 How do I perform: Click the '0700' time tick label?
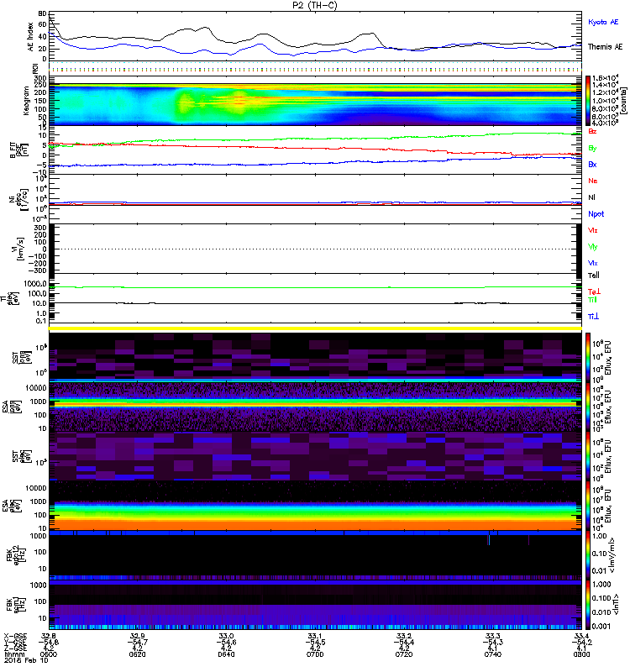pyautogui.click(x=315, y=654)
